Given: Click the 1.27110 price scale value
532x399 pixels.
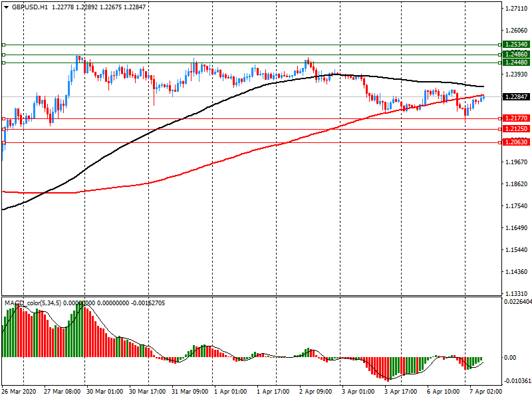Looking at the screenshot, I should [517, 9].
